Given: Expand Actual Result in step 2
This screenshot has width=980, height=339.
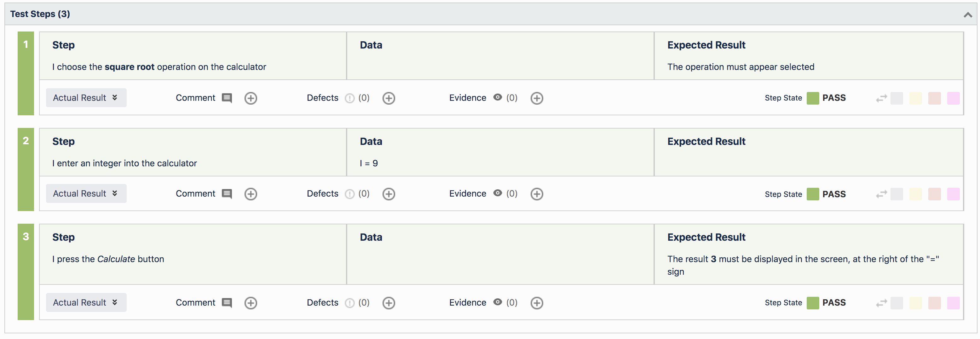Looking at the screenshot, I should point(86,194).
